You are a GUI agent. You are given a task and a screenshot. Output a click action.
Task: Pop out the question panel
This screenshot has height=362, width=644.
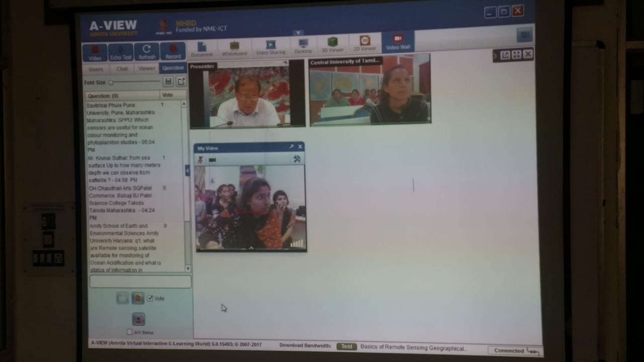[x=181, y=81]
